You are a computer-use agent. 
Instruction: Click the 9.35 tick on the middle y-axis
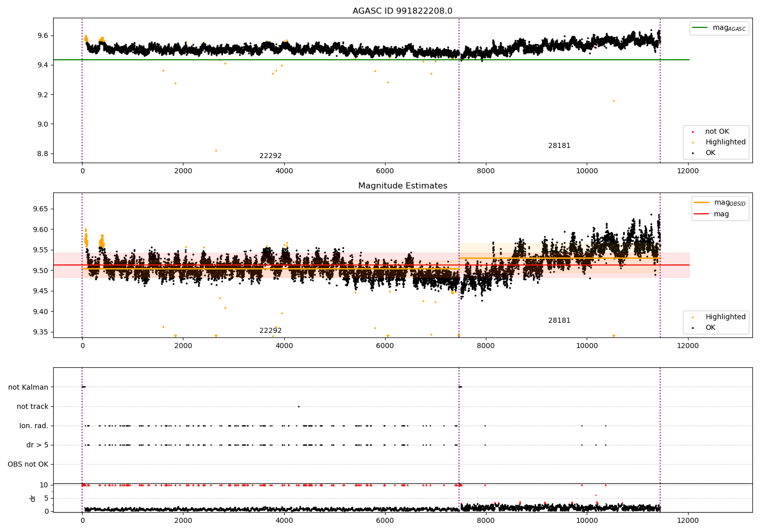41,332
